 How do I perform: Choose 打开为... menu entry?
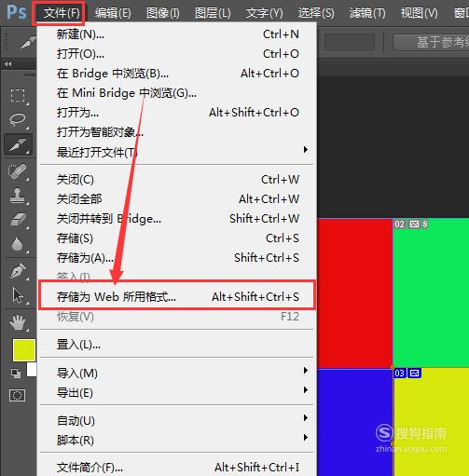point(177,113)
